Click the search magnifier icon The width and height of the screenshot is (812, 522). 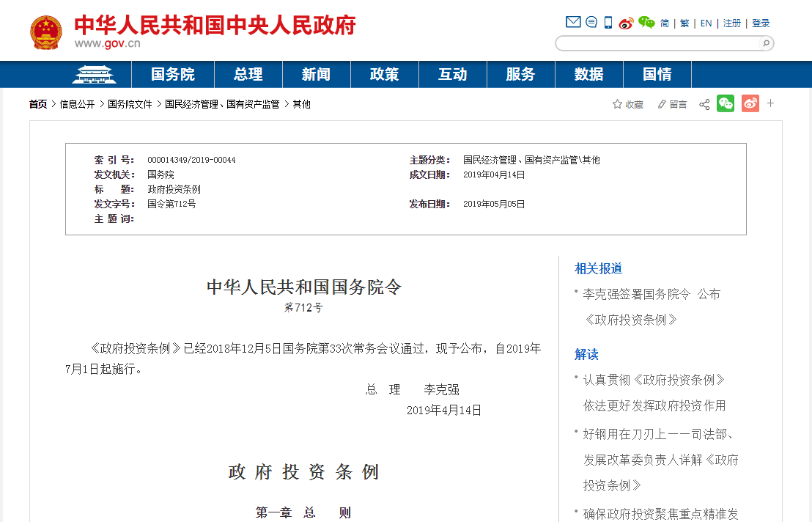pos(766,43)
